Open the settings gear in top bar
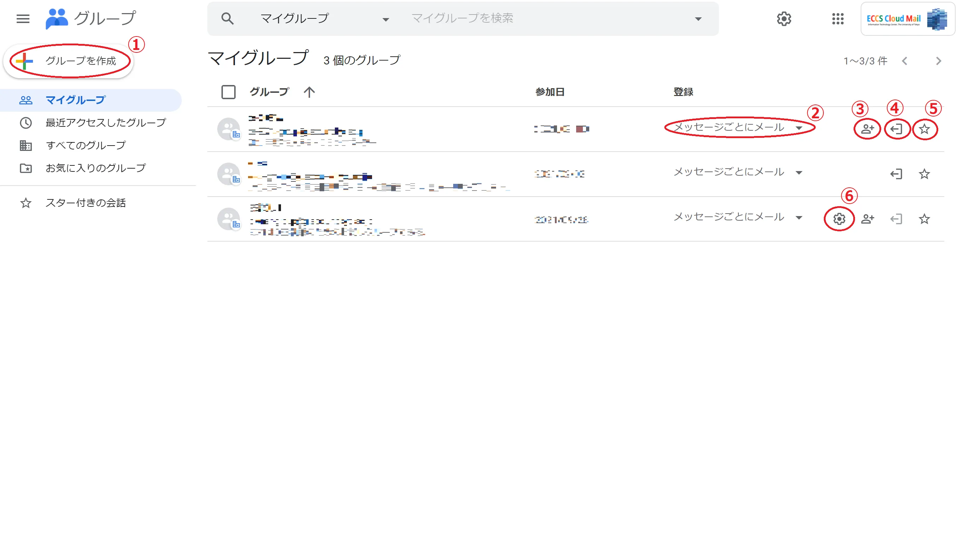The height and width of the screenshot is (560, 962). tap(784, 19)
